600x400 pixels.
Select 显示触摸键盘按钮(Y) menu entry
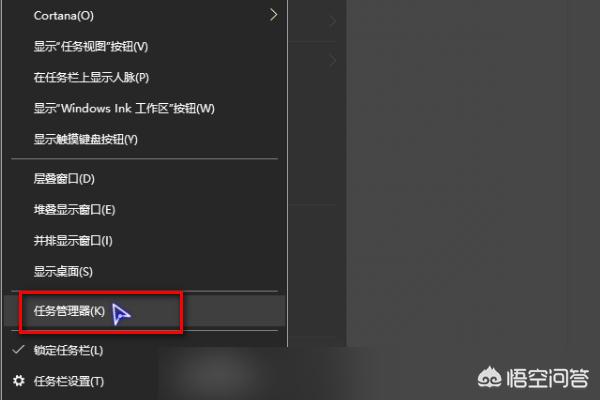click(144, 139)
